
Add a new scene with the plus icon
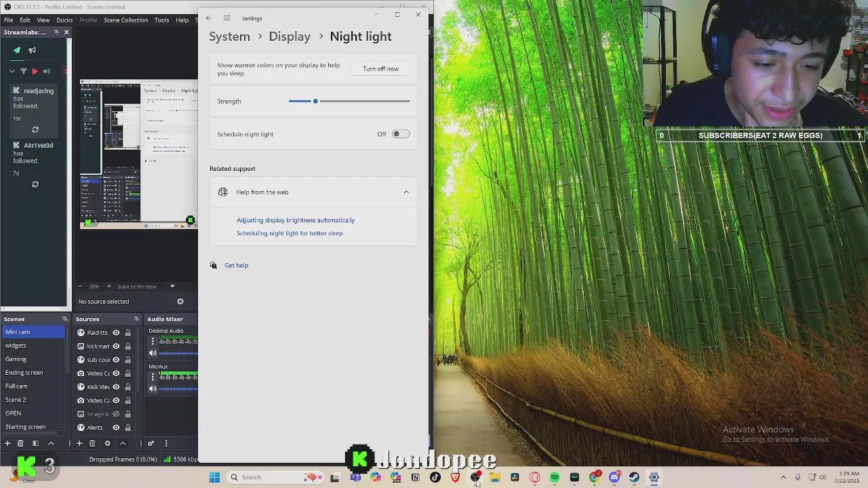pyautogui.click(x=7, y=443)
